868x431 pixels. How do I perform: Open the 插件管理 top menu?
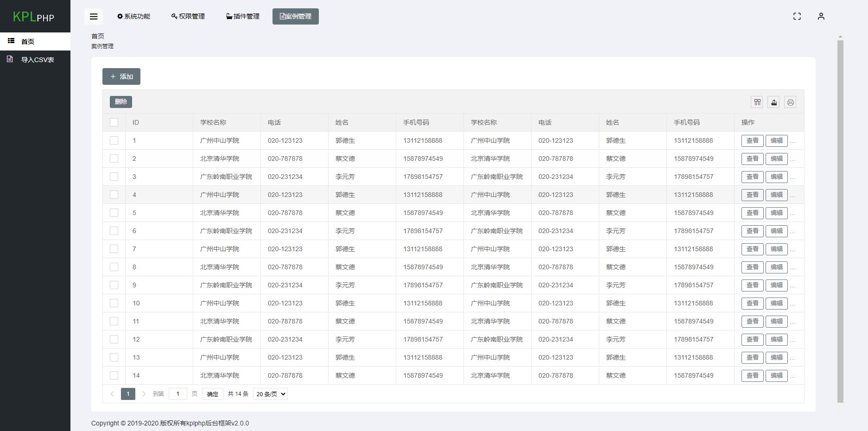click(243, 16)
